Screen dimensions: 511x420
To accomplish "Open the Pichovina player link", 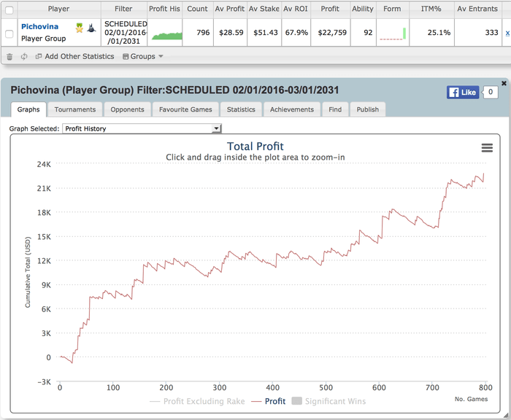I will tap(39, 27).
